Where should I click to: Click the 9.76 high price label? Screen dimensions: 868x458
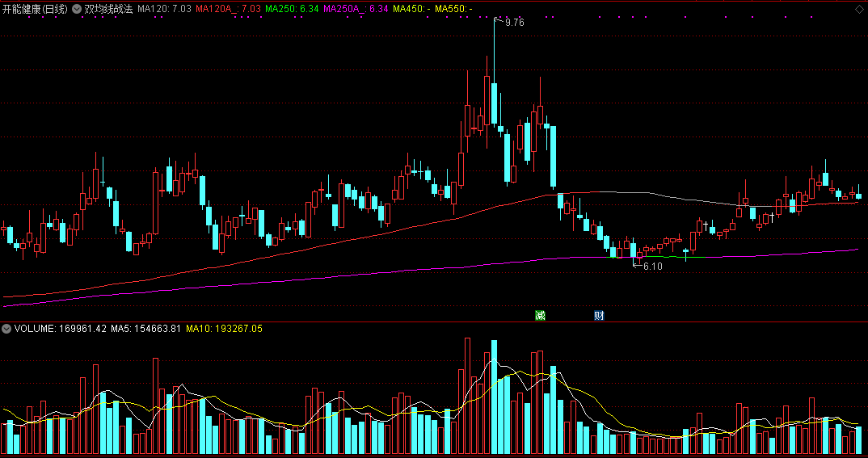(514, 23)
